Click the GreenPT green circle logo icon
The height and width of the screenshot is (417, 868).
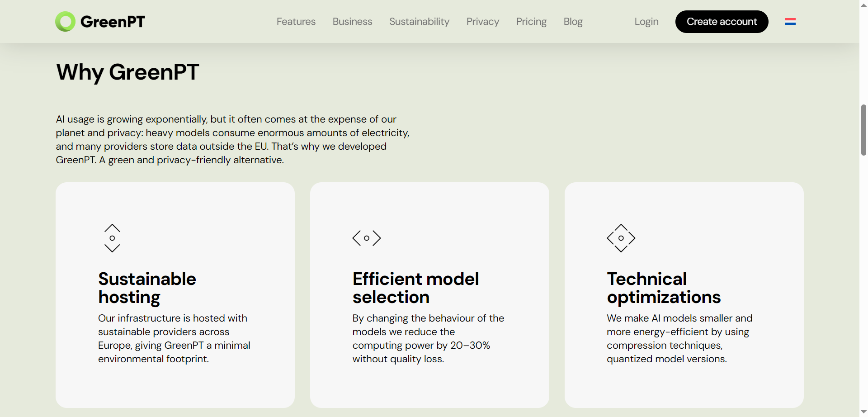(65, 22)
